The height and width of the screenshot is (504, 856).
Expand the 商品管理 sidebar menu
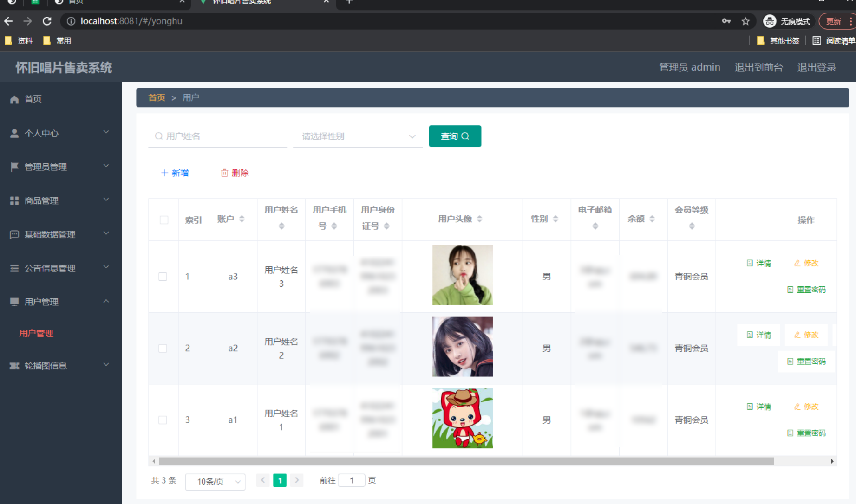[x=106, y=200]
